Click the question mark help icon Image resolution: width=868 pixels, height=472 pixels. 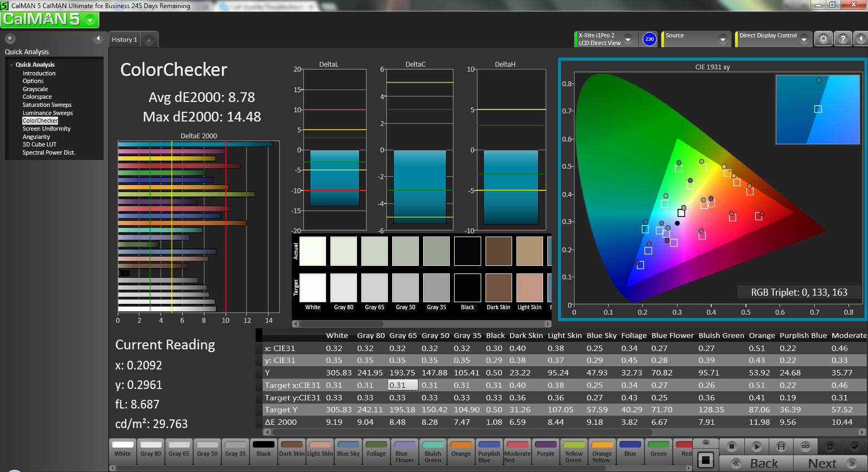843,39
